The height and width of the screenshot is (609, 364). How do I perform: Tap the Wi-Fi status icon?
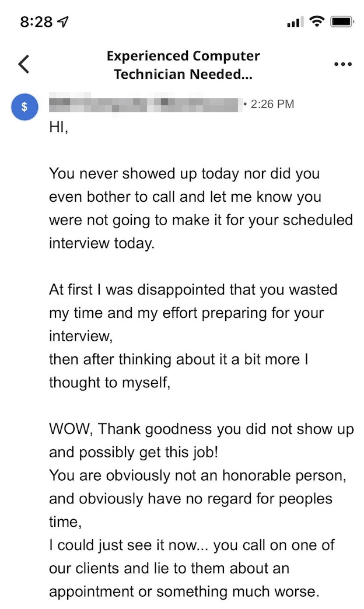click(x=317, y=22)
